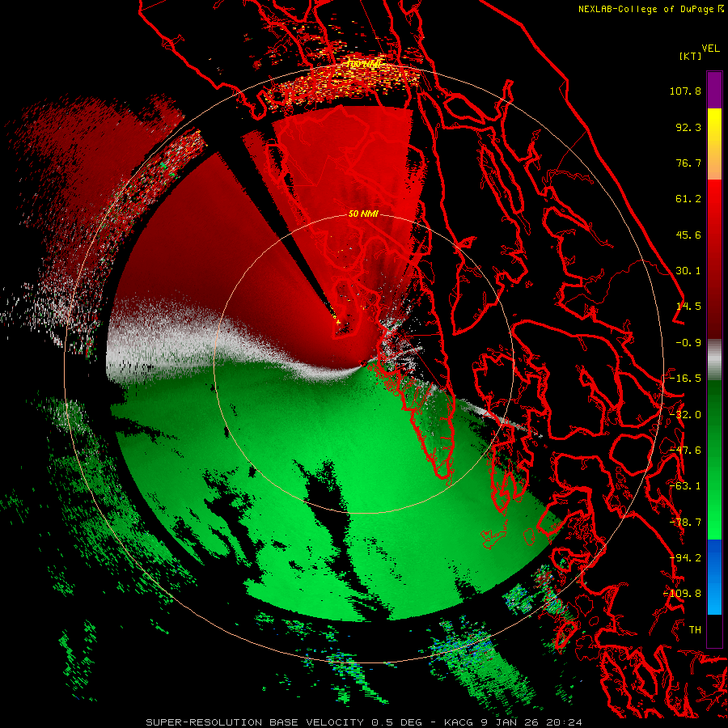Click the VEL label above the color scale
Image resolution: width=728 pixels, height=728 pixels.
click(710, 49)
